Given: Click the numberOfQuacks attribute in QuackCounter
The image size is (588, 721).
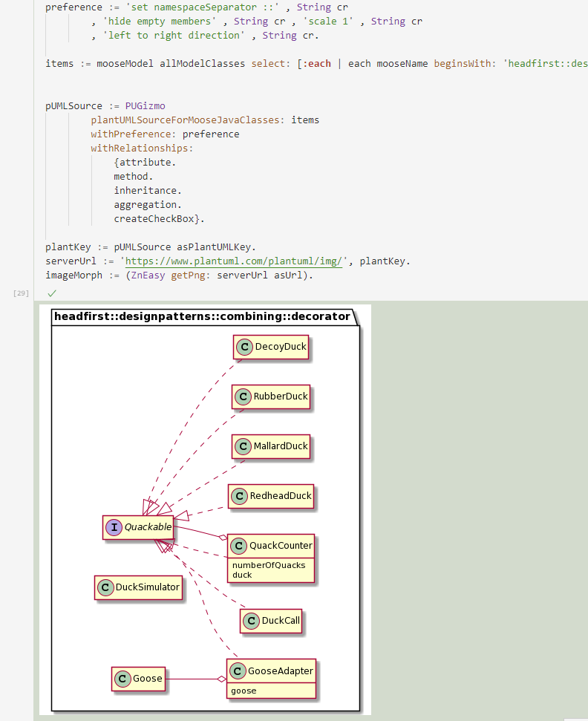Looking at the screenshot, I should (269, 565).
